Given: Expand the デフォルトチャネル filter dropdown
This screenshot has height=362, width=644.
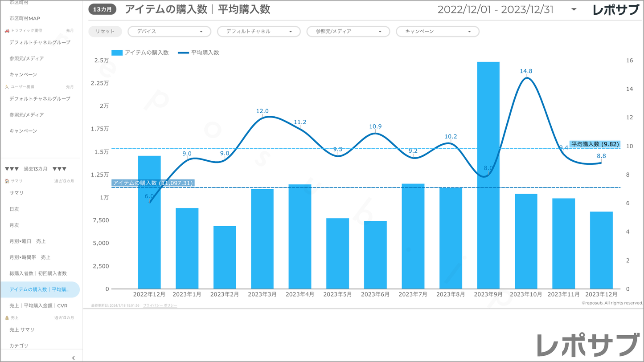Looking at the screenshot, I should 258,32.
